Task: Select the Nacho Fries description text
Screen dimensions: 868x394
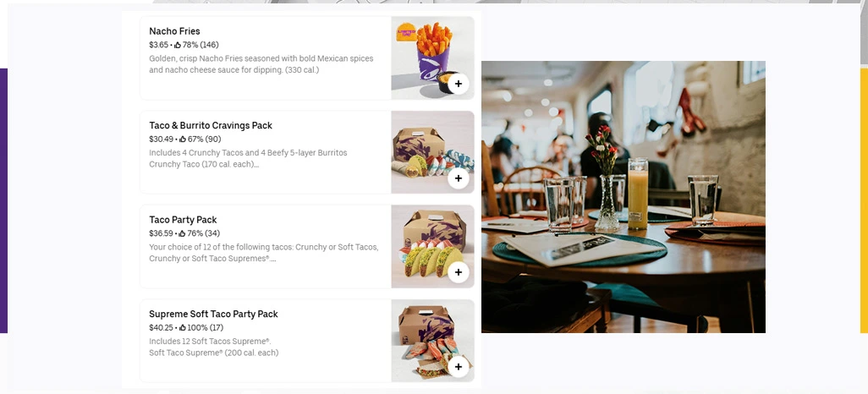Action: (x=261, y=64)
